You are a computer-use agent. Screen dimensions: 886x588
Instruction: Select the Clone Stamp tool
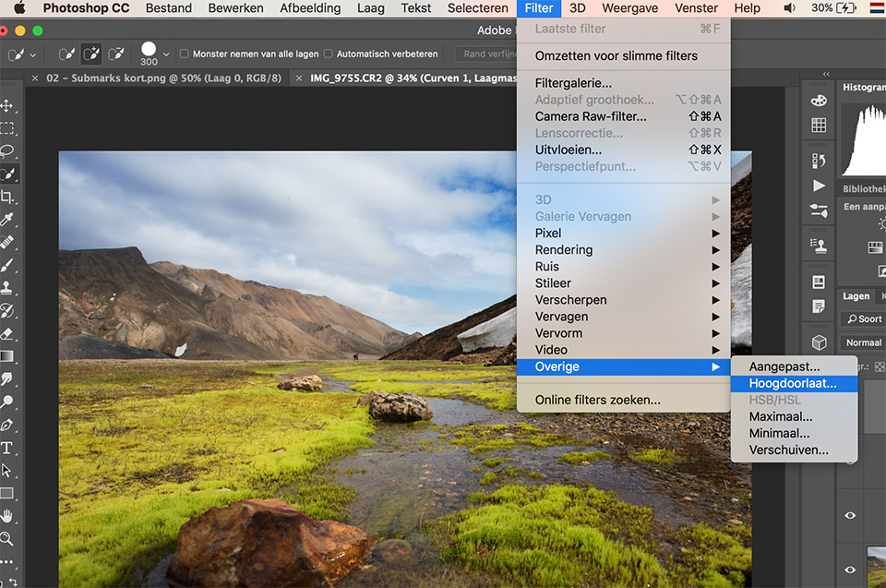point(6,288)
